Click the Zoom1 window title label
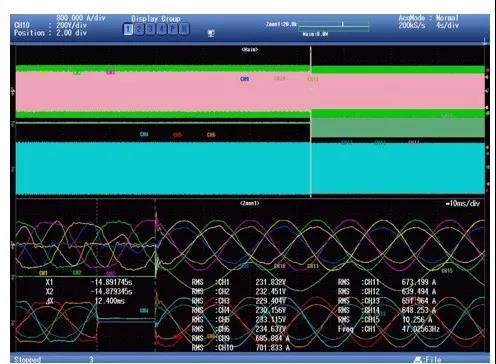The height and width of the screenshot is (364, 496). [x=250, y=203]
